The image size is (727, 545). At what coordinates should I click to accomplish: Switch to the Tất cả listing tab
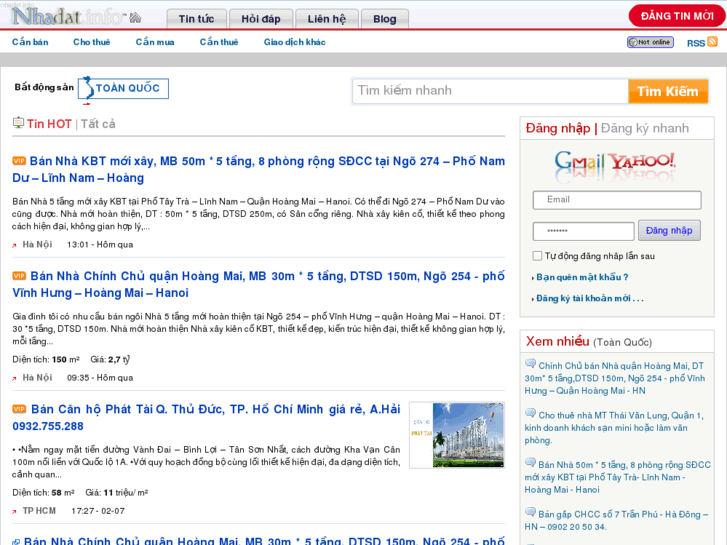click(x=98, y=124)
